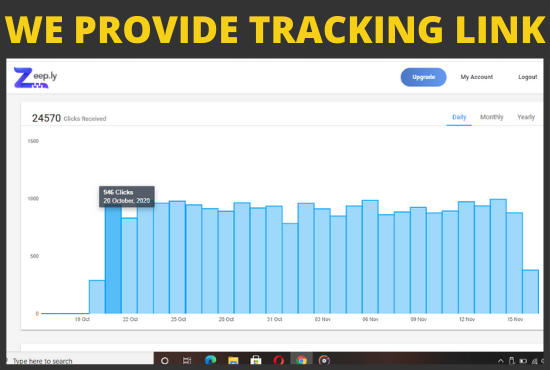The width and height of the screenshot is (550, 370).
Task: Click the highlighted 20 October bar
Action: point(113,260)
